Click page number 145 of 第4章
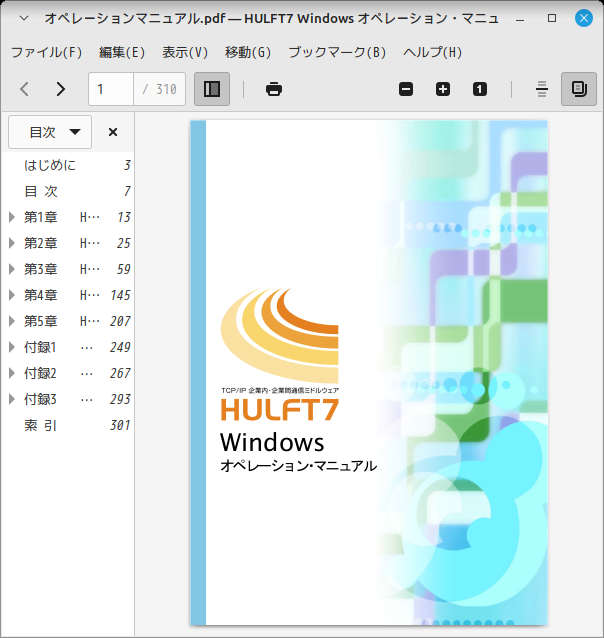 [x=120, y=295]
